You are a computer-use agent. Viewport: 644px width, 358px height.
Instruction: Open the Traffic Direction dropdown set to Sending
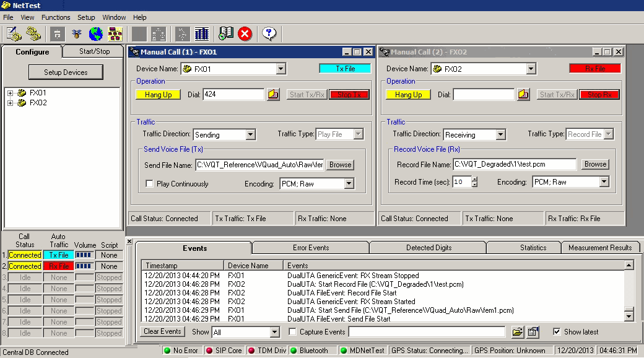pos(251,135)
